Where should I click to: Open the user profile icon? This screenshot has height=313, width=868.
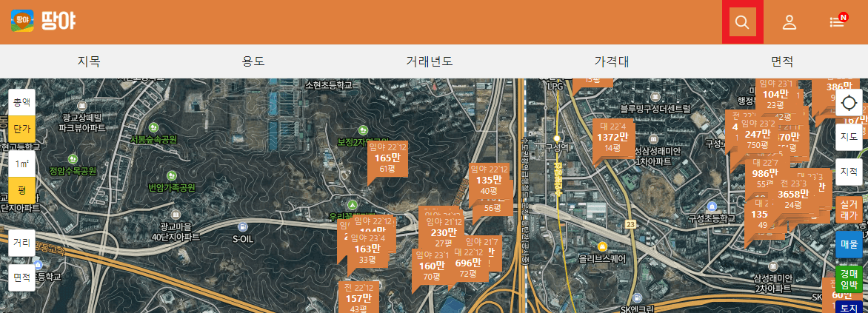pyautogui.click(x=789, y=22)
